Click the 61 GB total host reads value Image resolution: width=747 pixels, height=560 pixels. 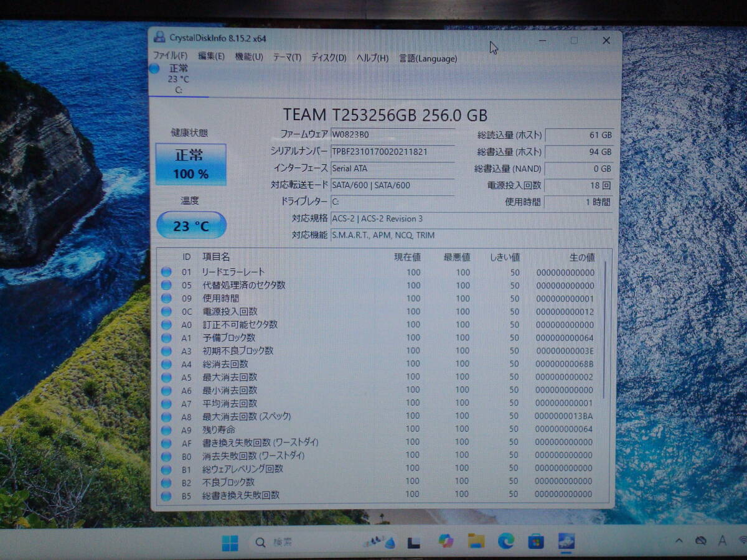(579, 135)
